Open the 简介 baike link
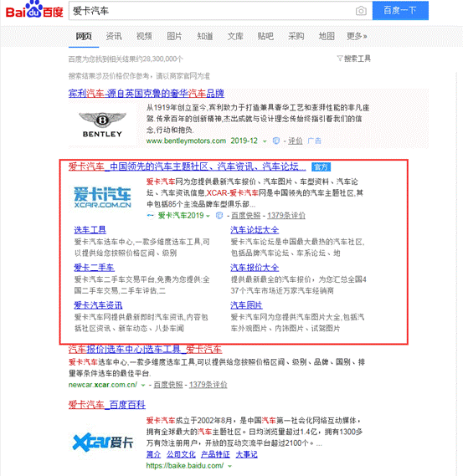The width and height of the screenshot is (463, 476). (x=153, y=454)
